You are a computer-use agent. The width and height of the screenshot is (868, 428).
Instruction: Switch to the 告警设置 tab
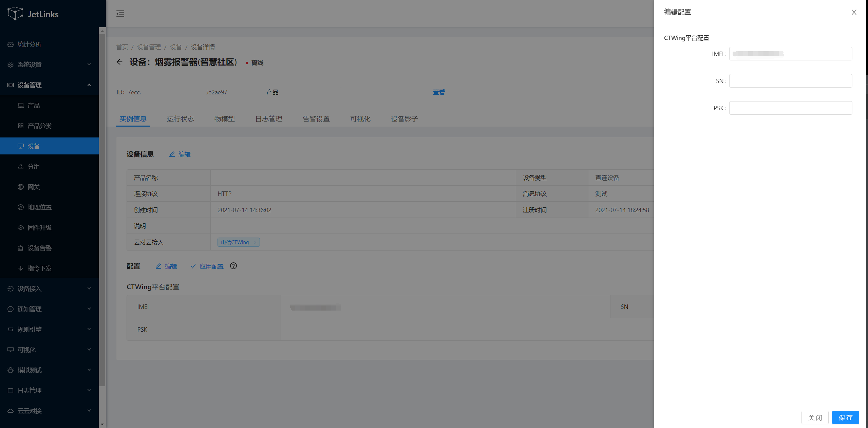316,119
